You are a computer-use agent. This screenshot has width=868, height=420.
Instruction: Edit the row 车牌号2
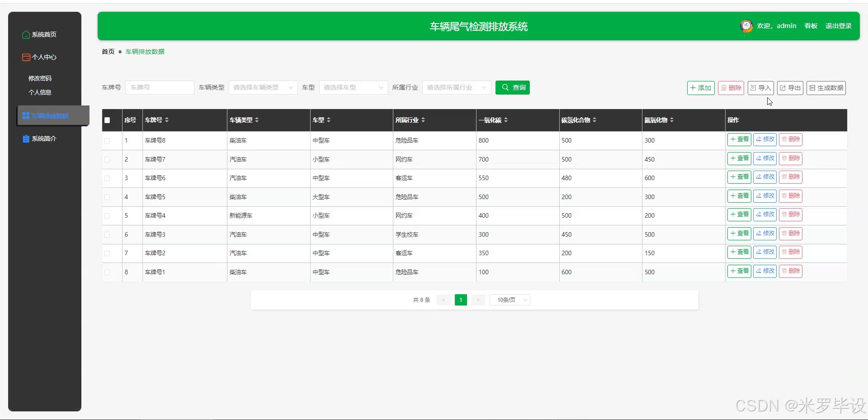tap(765, 252)
